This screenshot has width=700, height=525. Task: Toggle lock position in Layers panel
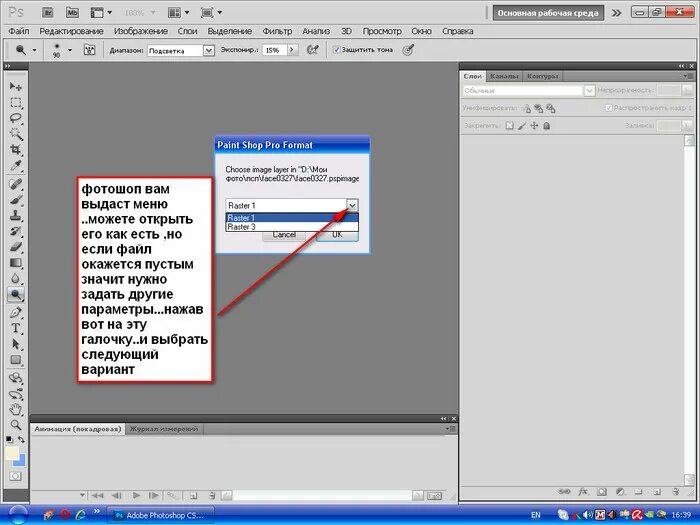tap(534, 126)
